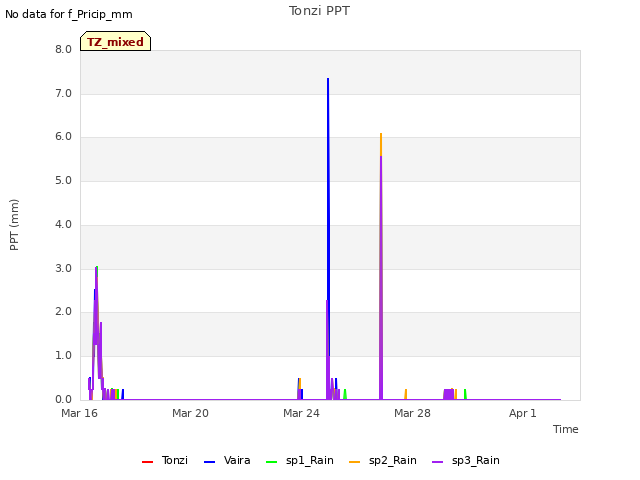Click the orange sp2_Rain spike peak near 6.0
This screenshot has width=640, height=480.
pos(381,134)
